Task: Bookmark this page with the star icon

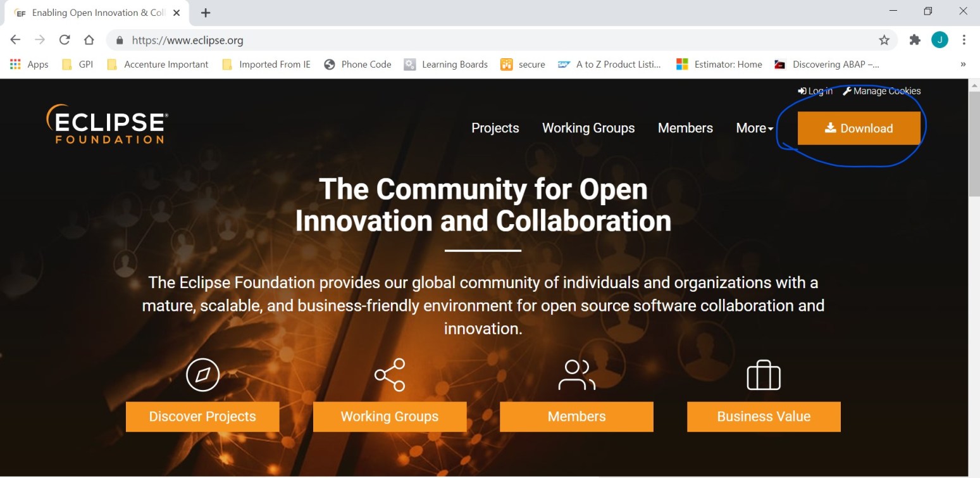Action: click(884, 41)
